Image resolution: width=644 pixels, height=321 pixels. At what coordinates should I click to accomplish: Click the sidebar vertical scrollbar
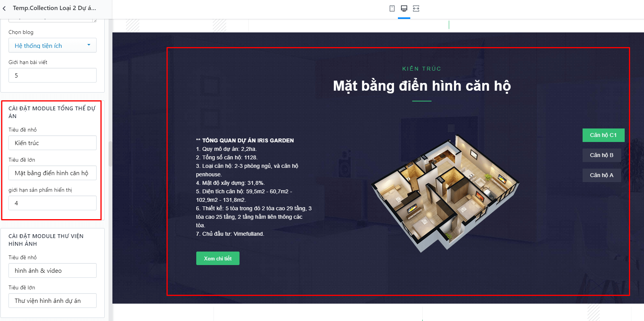tap(110, 154)
